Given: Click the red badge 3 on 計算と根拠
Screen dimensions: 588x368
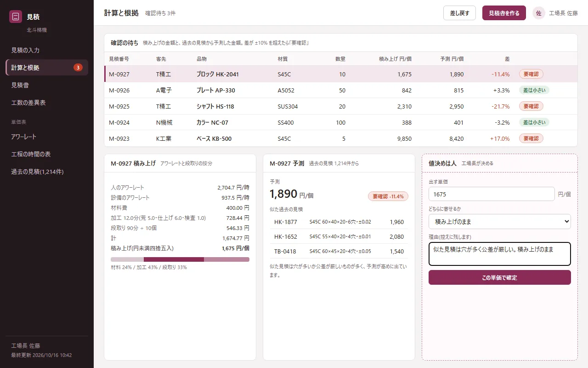Looking at the screenshot, I should (x=78, y=68).
